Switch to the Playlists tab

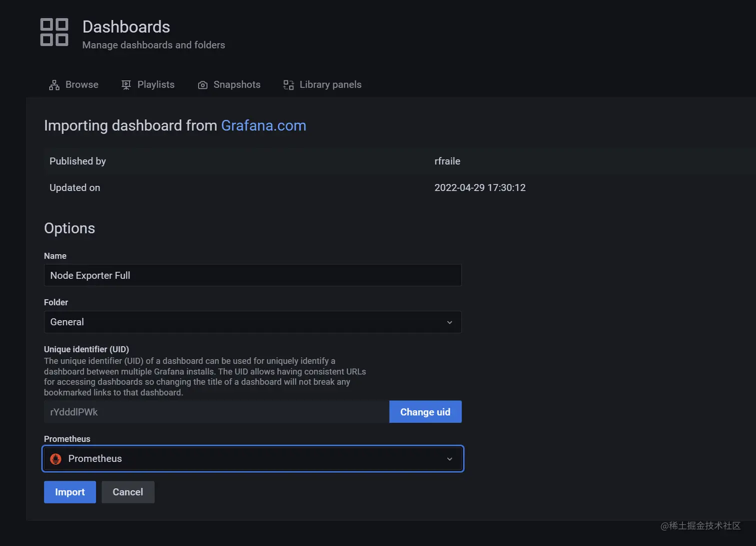148,85
